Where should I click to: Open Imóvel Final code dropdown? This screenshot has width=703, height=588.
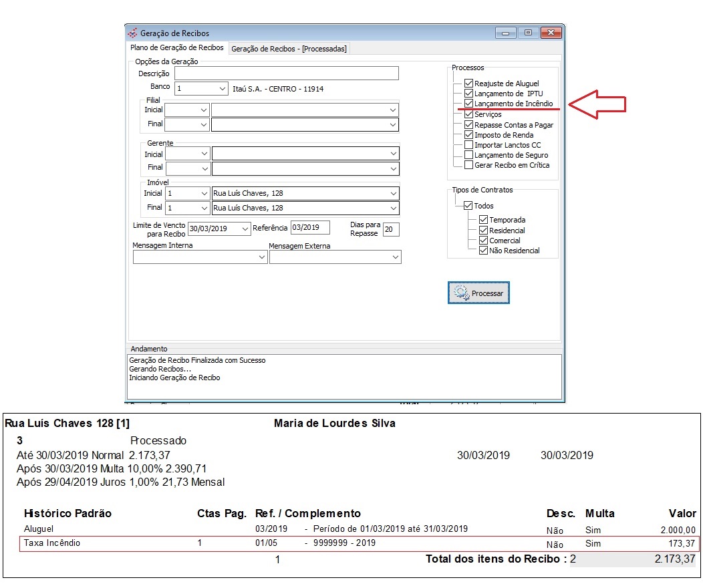pos(204,208)
